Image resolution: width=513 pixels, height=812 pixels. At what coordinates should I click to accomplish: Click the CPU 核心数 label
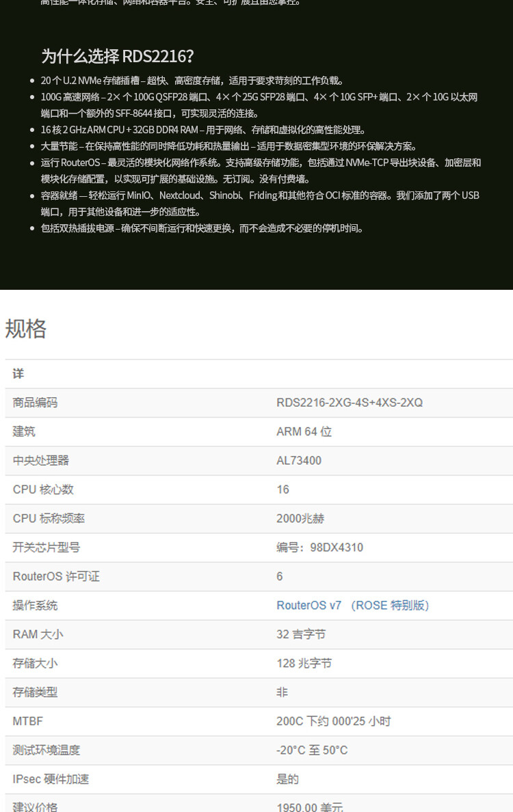[x=43, y=489]
